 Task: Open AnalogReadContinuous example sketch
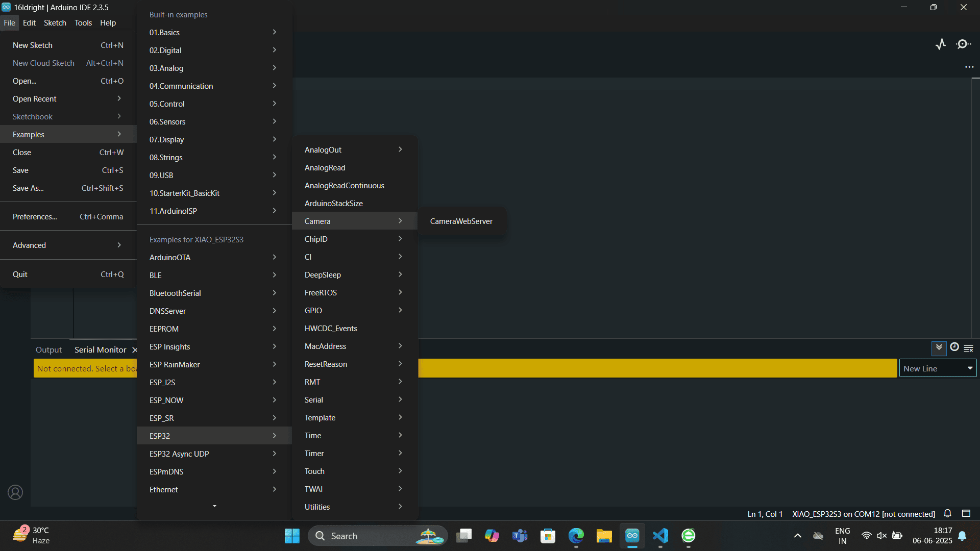pyautogui.click(x=355, y=186)
